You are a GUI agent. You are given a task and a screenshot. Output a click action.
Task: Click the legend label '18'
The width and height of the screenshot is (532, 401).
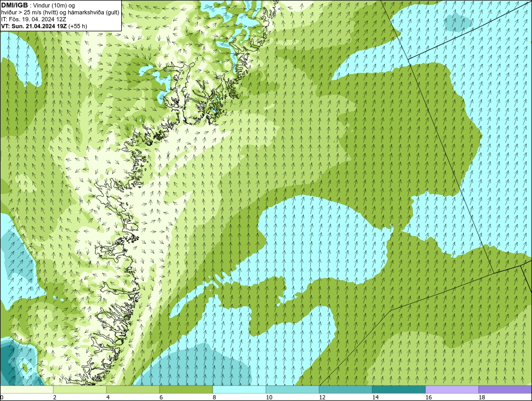click(x=481, y=397)
